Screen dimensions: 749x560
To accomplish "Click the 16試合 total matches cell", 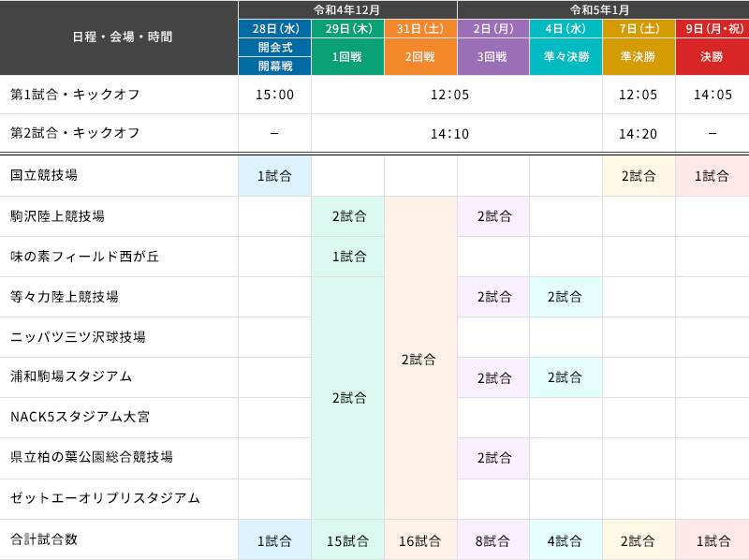I will [x=420, y=540].
